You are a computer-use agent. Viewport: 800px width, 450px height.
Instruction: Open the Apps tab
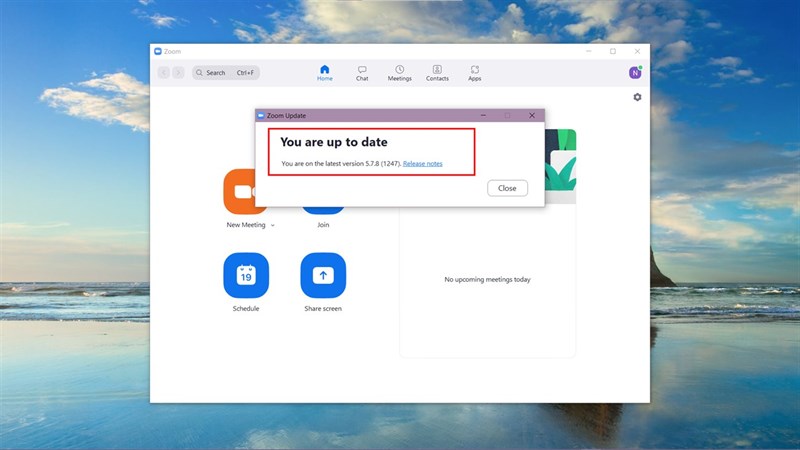coord(474,73)
